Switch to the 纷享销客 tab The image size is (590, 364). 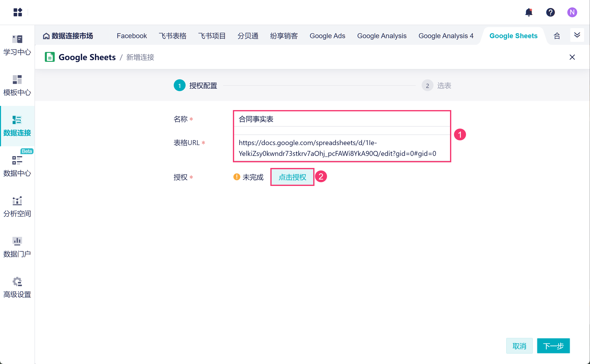pyautogui.click(x=284, y=36)
